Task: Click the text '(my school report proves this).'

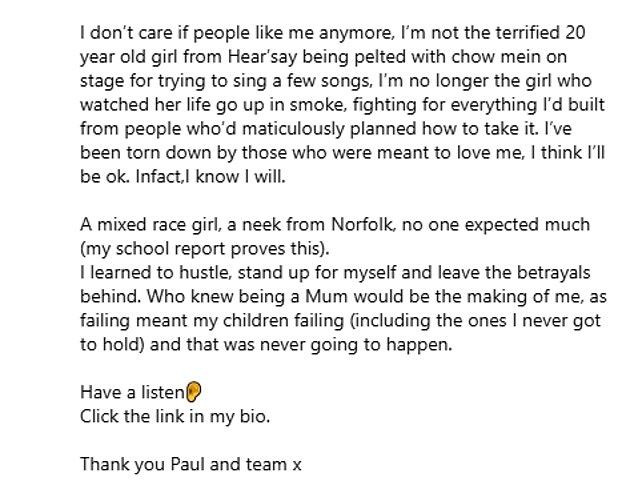Action: click(x=205, y=249)
